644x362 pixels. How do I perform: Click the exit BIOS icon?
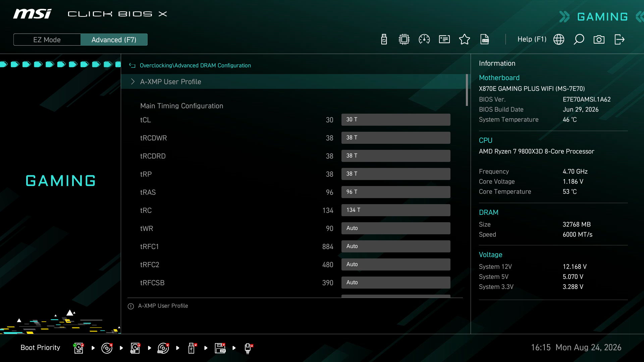pos(620,40)
